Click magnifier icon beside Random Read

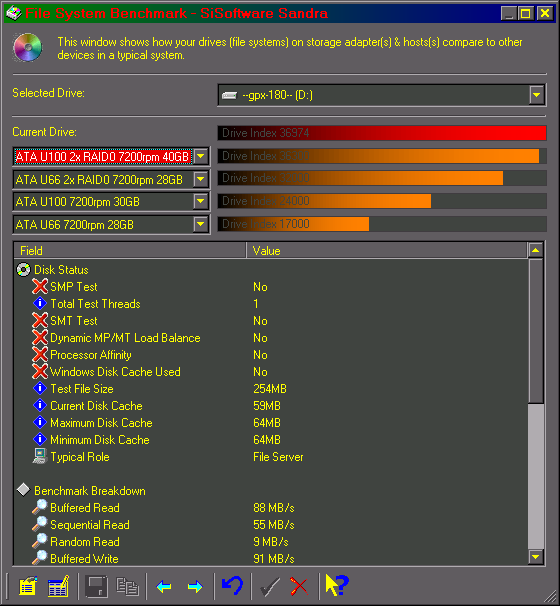click(39, 541)
